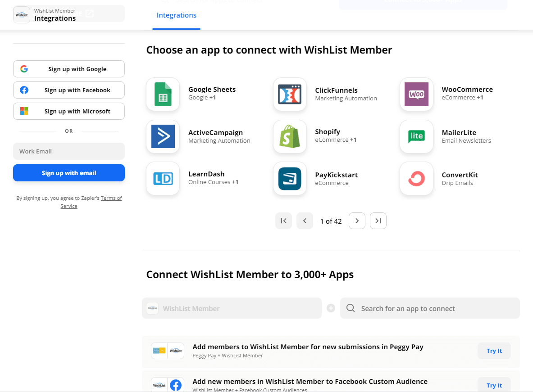Sign up with Facebook

(69, 90)
